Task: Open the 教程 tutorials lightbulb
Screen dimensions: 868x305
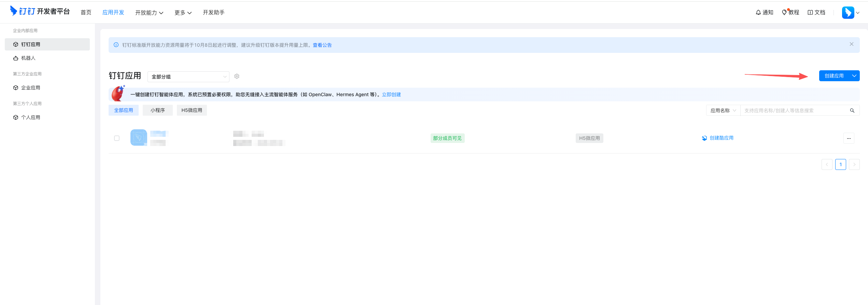Action: pos(790,13)
